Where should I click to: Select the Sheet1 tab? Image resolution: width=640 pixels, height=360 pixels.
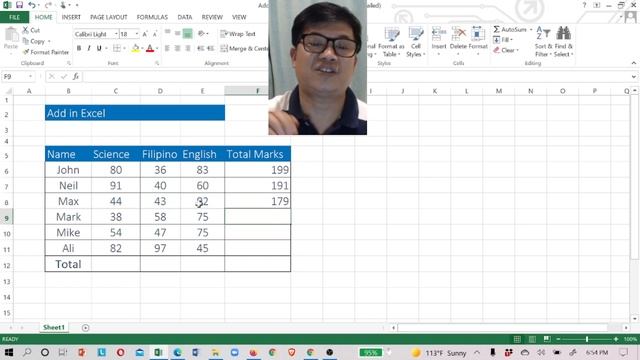click(x=54, y=327)
